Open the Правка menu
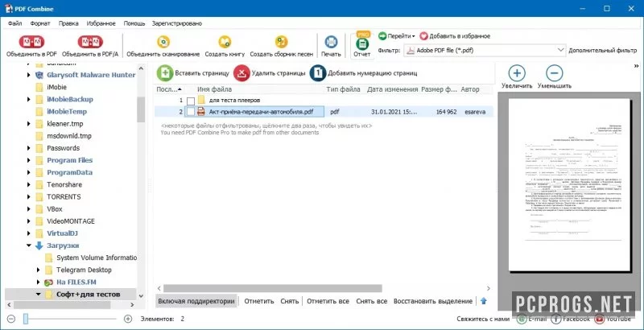The width and height of the screenshot is (644, 330). coord(68,23)
